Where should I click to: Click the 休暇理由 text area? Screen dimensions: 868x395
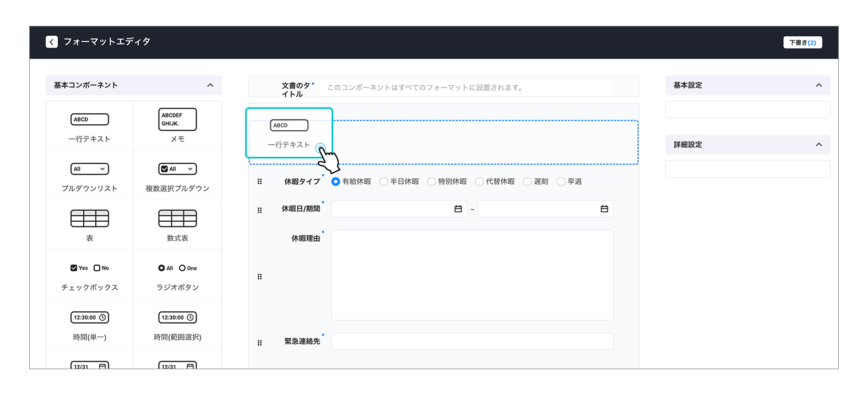473,275
